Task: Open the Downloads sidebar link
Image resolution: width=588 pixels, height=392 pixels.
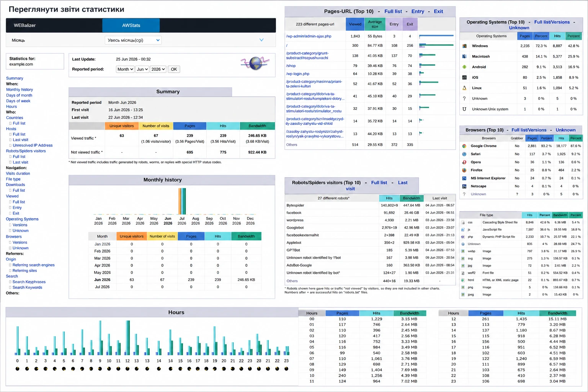Action: (x=15, y=185)
